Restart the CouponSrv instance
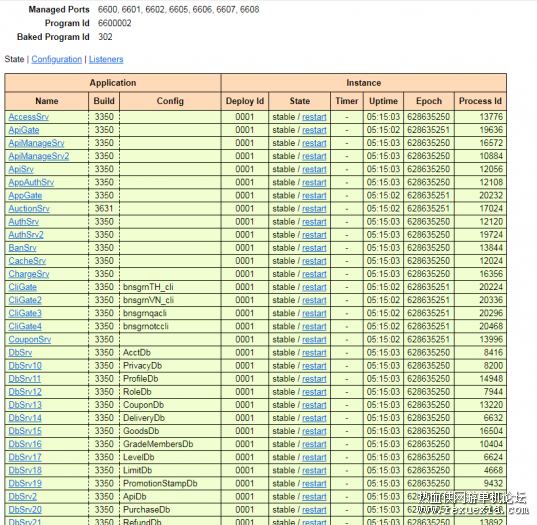This screenshot has width=537, height=525. click(314, 339)
